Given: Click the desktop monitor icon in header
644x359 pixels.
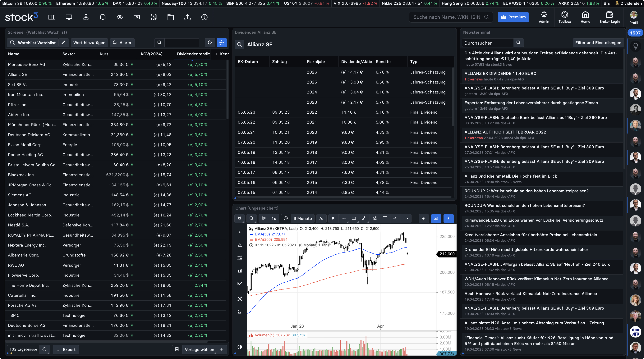Looking at the screenshot, I should tap(69, 17).
